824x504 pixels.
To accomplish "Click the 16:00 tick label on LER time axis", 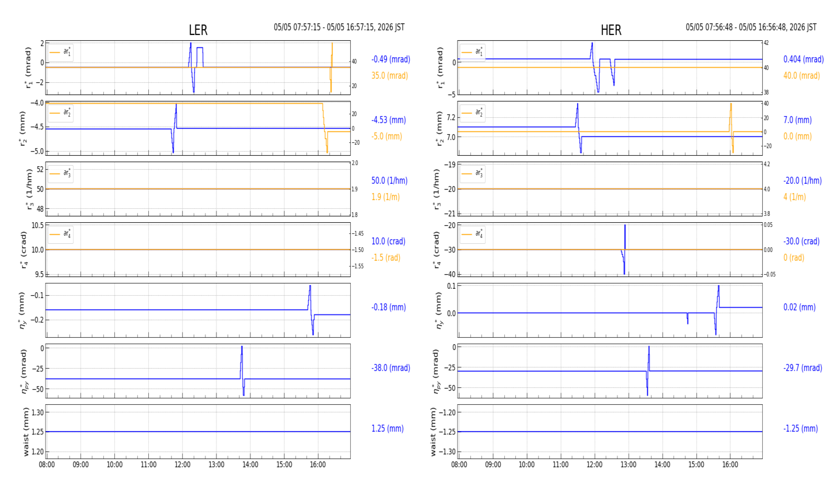I will (318, 465).
